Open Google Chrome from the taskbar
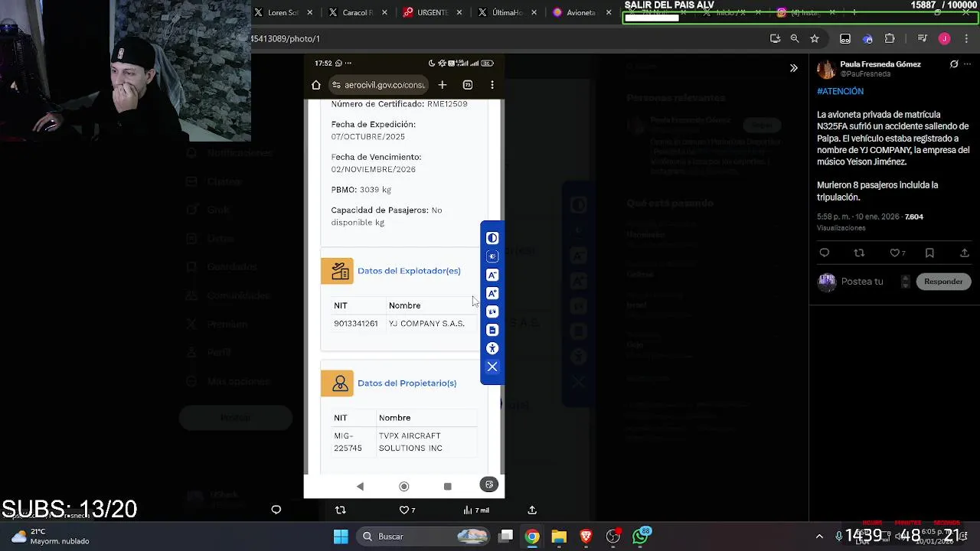 [532, 536]
